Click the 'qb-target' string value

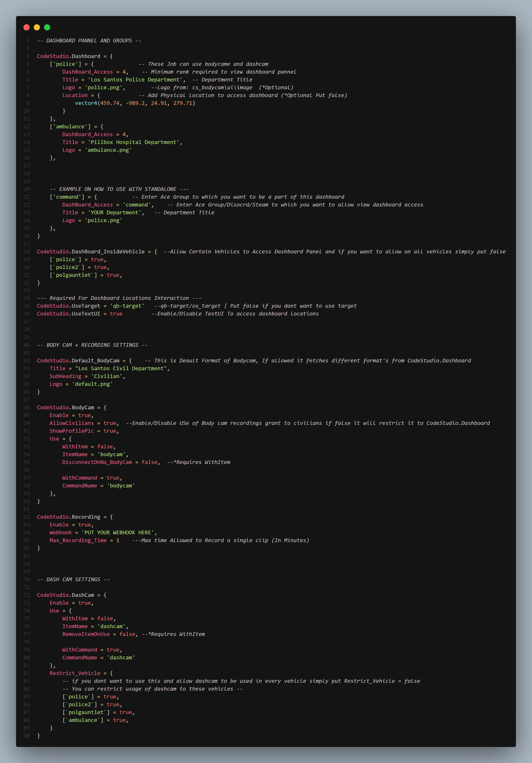pos(127,306)
